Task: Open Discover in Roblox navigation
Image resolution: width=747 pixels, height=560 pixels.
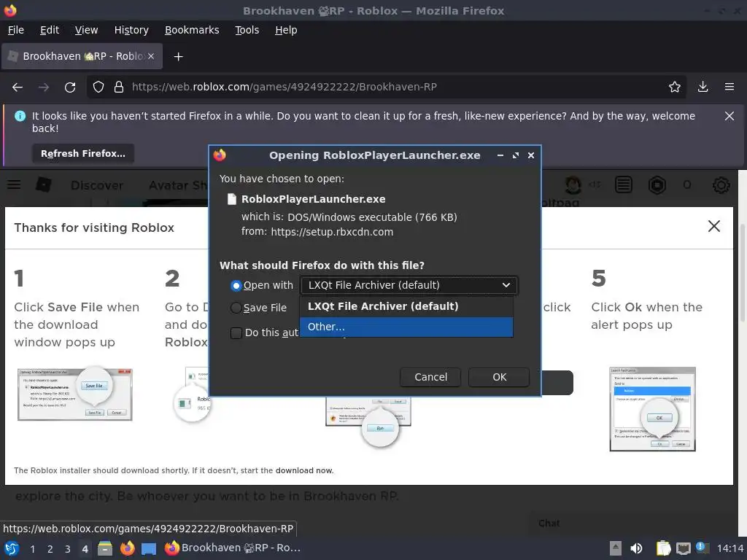Action: click(x=97, y=185)
